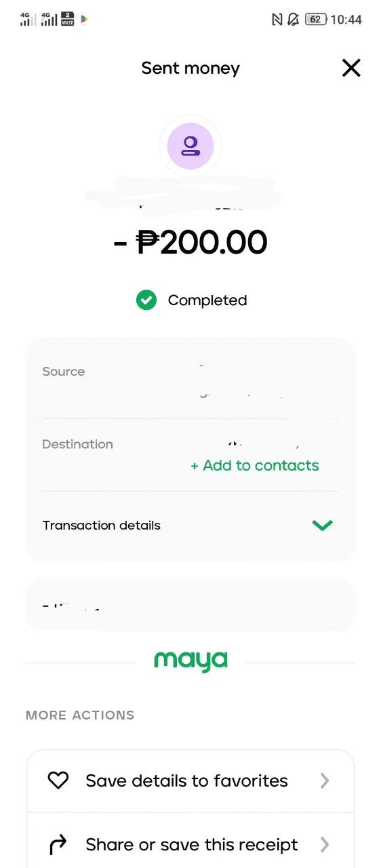The image size is (381, 868).
Task: Tap the Destination row label
Action: click(77, 444)
